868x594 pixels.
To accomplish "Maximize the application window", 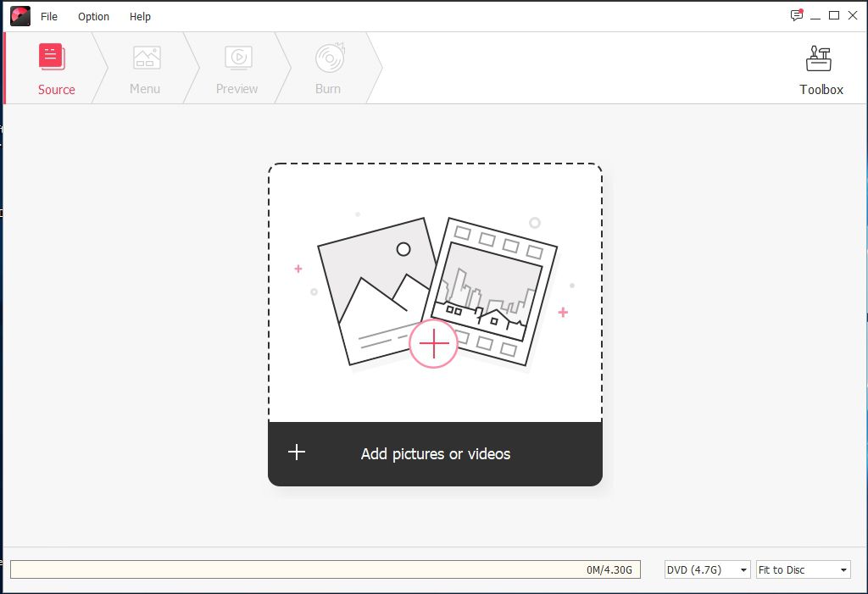I will pyautogui.click(x=834, y=16).
